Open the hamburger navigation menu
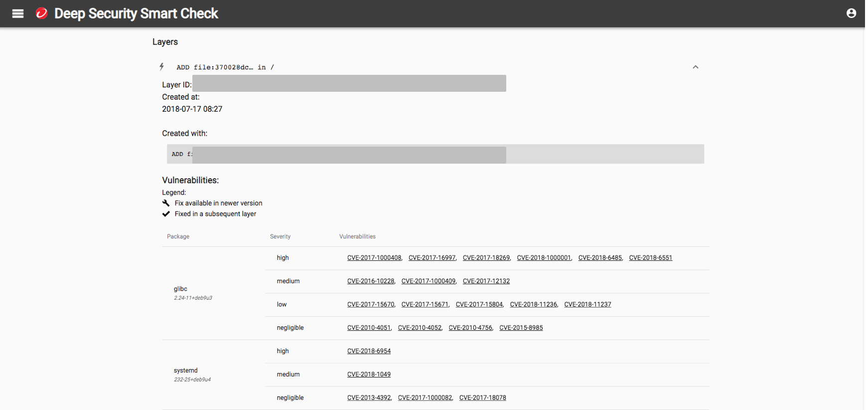The height and width of the screenshot is (410, 868). [x=18, y=13]
